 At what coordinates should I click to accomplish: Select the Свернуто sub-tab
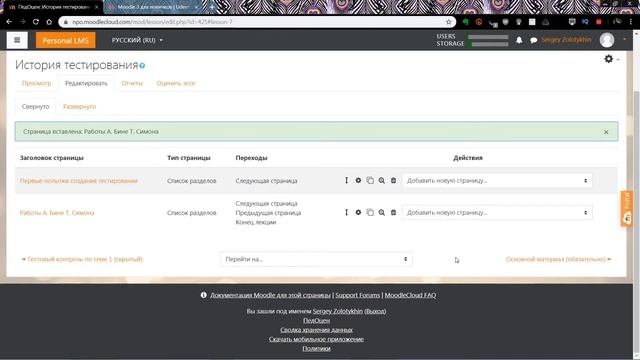point(36,107)
